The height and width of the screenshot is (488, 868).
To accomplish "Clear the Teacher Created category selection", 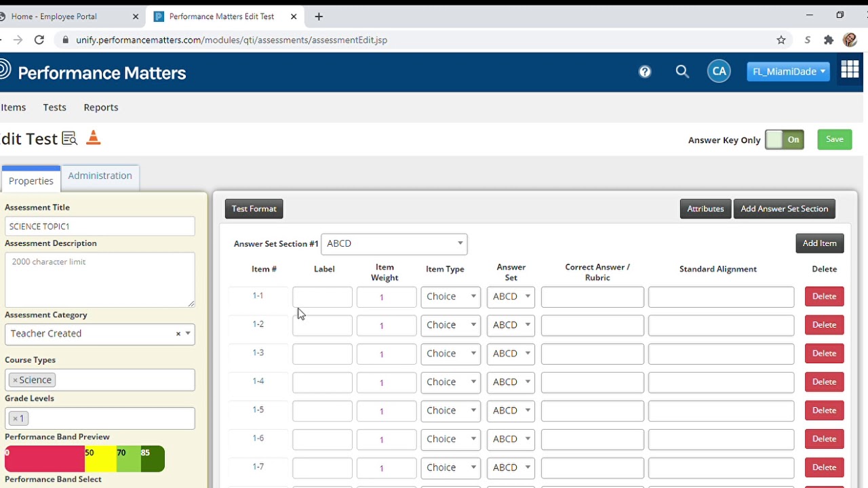I will (x=178, y=333).
